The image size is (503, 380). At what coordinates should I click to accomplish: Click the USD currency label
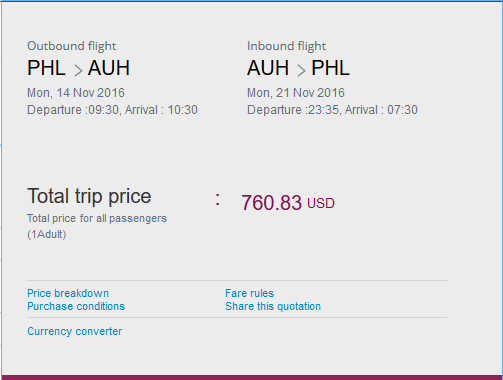[x=321, y=203]
